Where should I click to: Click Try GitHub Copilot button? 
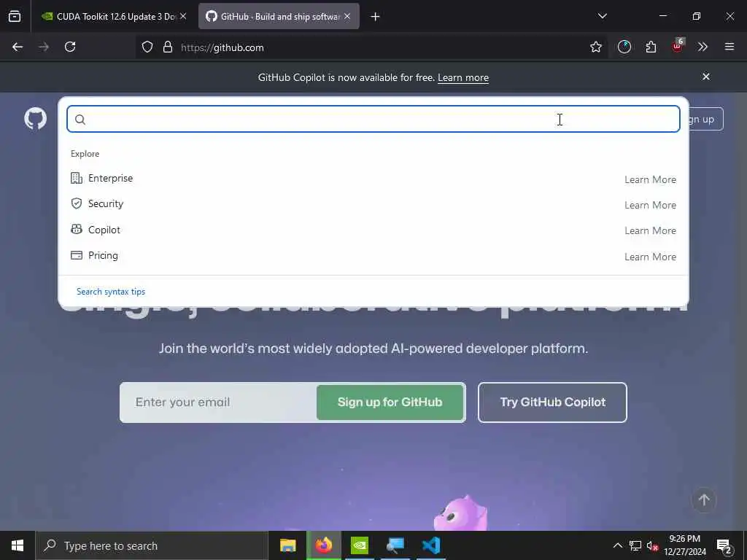(x=553, y=402)
